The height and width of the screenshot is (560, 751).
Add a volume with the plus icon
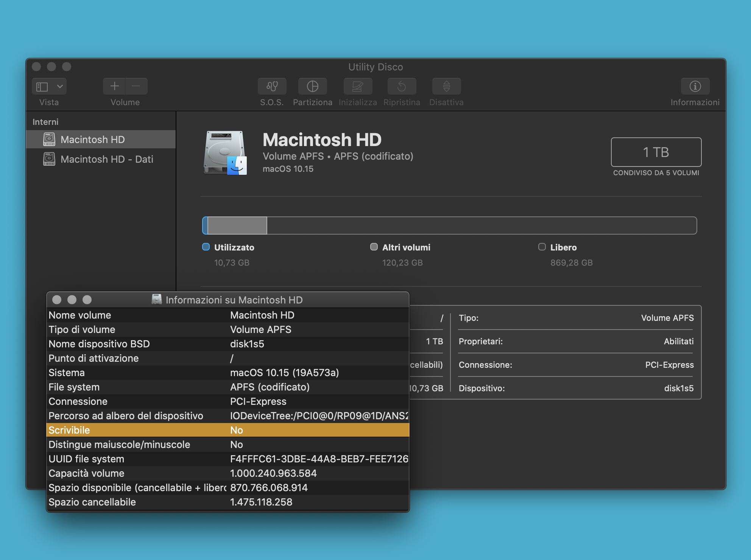114,86
